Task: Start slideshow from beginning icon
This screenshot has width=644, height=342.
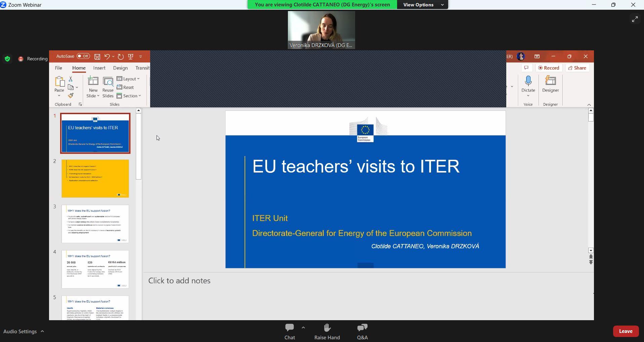Action: pos(131,57)
